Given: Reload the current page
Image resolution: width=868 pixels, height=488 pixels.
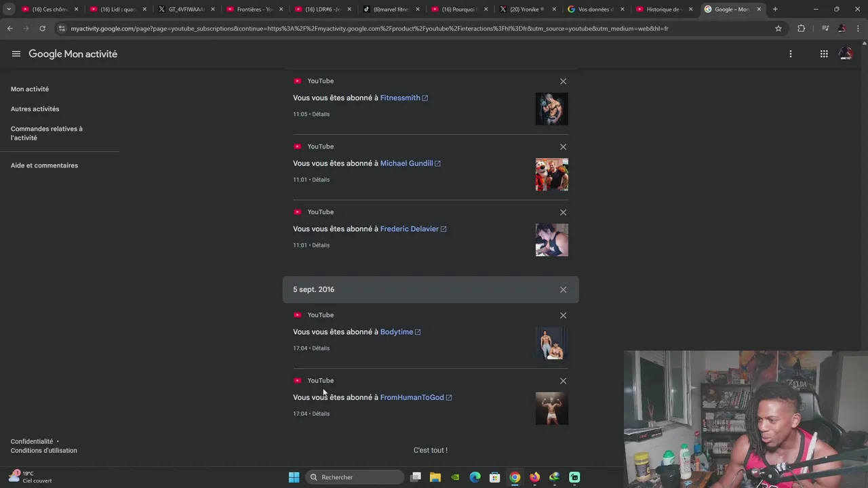Looking at the screenshot, I should click(x=42, y=28).
